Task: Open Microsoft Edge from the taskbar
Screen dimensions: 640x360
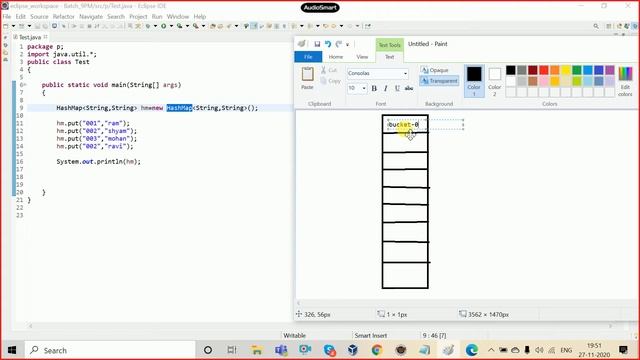Action: [471, 350]
